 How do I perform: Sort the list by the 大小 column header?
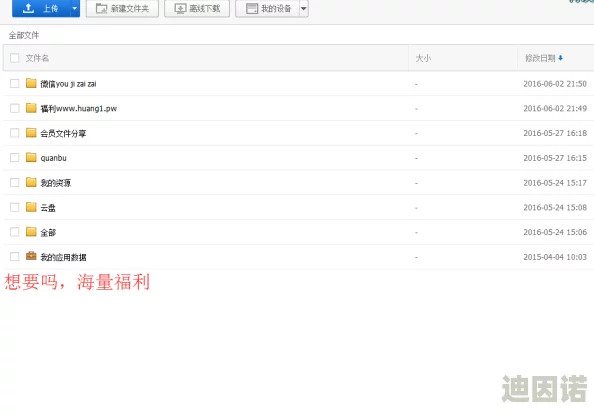click(423, 58)
